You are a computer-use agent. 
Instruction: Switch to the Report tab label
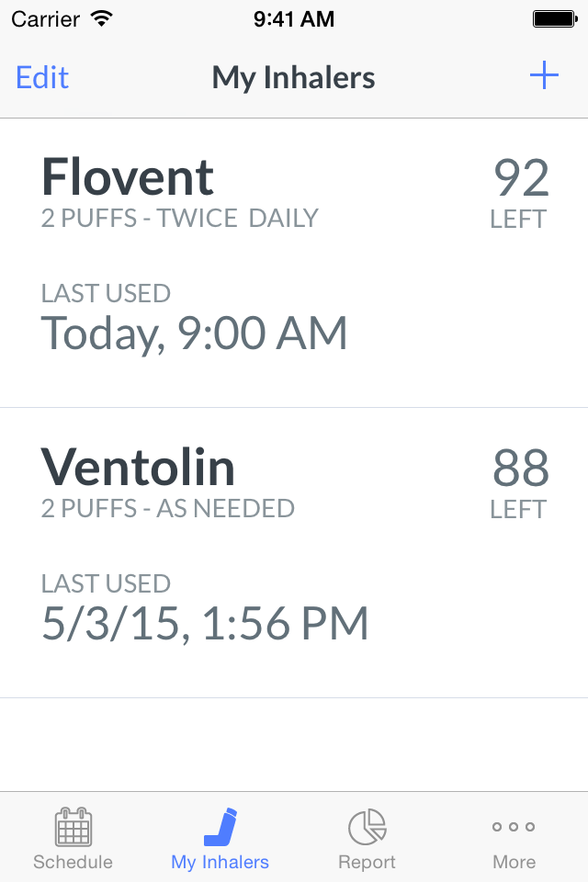(x=367, y=862)
